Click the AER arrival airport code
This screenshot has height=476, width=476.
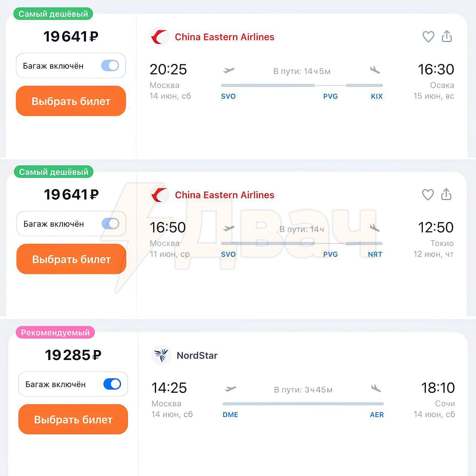377,415
